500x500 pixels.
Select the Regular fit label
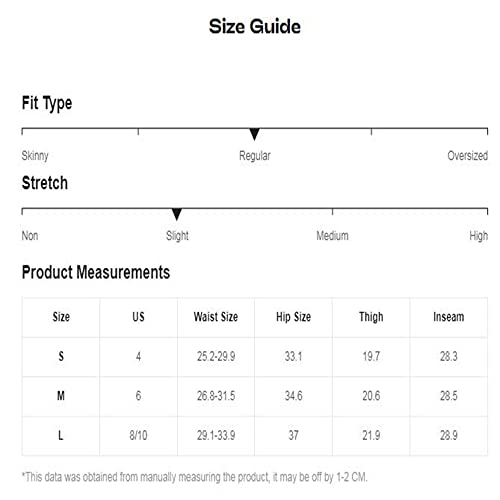point(255,156)
